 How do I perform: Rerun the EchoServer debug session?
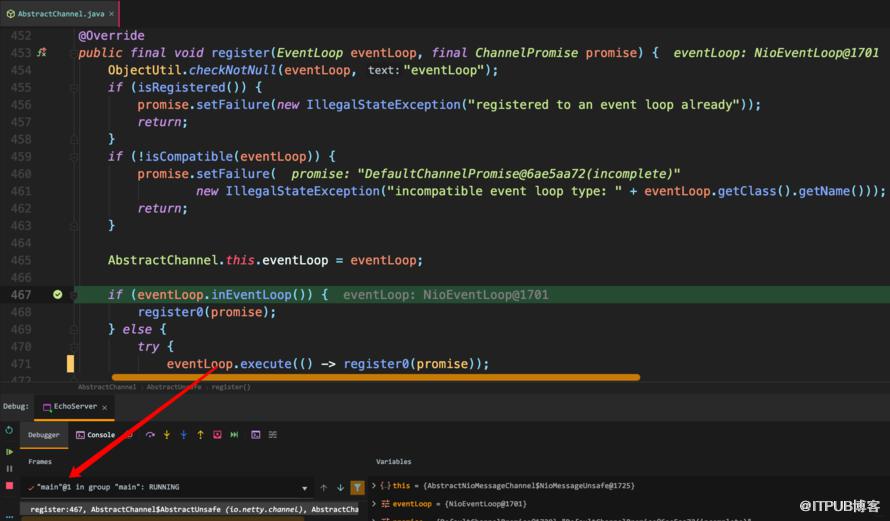(x=9, y=430)
